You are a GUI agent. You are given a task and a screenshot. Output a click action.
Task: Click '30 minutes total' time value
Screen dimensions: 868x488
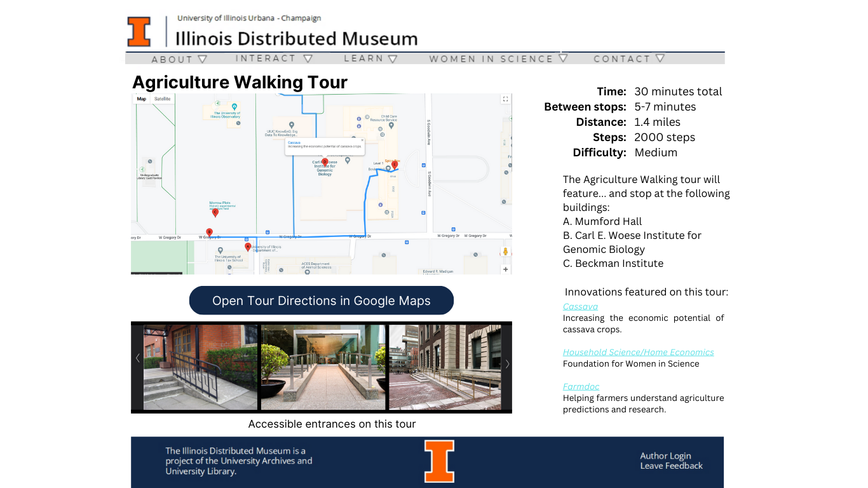[x=678, y=91]
